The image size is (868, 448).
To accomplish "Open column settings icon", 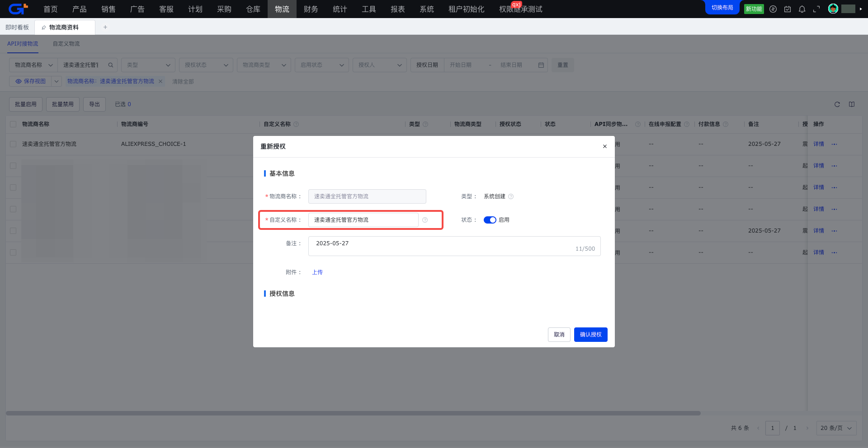I will click(852, 104).
